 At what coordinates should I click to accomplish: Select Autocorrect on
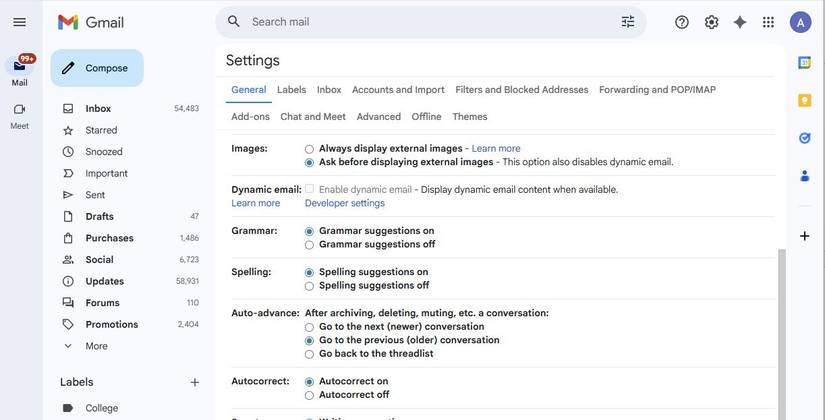coord(309,382)
